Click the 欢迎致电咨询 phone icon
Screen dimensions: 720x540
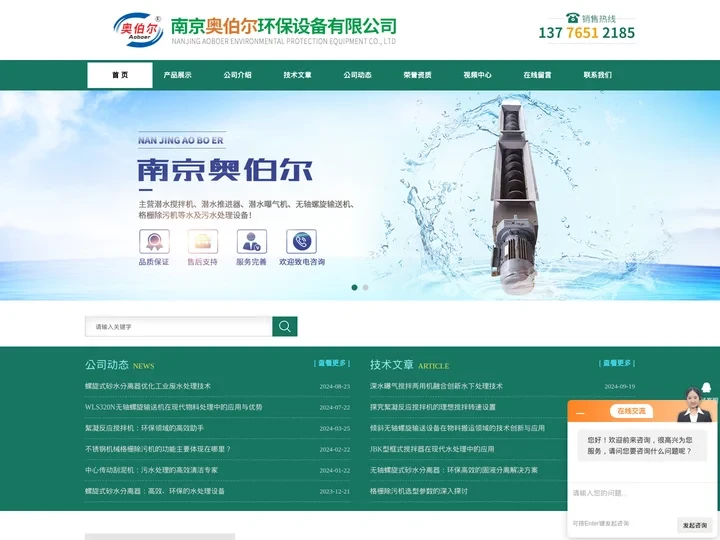coord(302,242)
